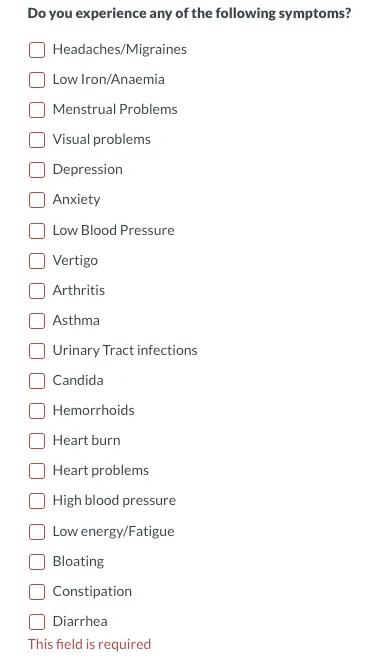The width and height of the screenshot is (374, 663).
Task: Select the Menstrual Problems checkbox
Action: [37, 110]
